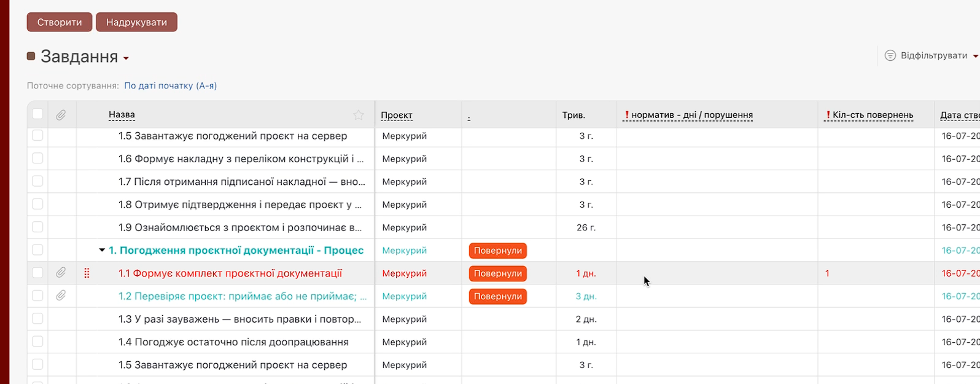Select checkbox for task 1.9 row
Image resolution: width=980 pixels, height=384 pixels.
coord(37,227)
